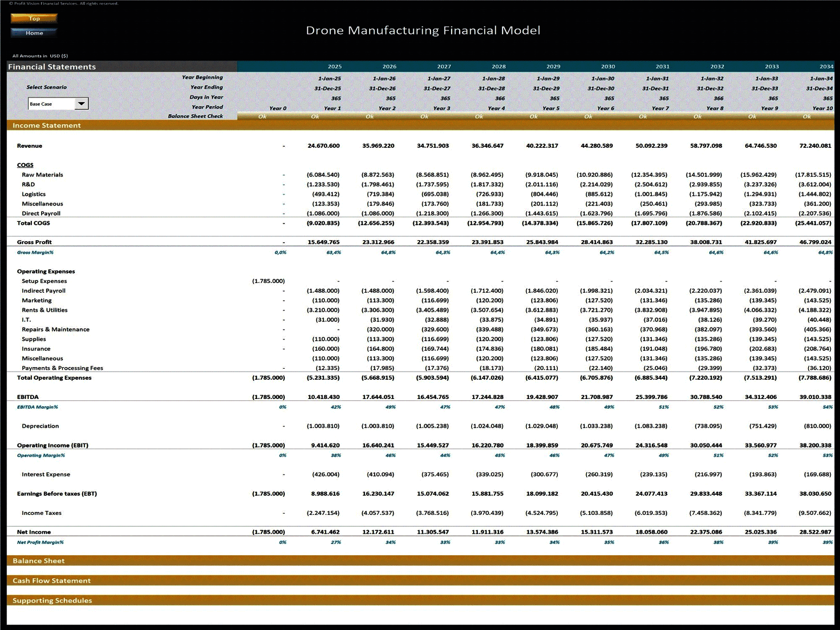Select the Logistics row label
The image size is (840, 630).
(x=34, y=194)
